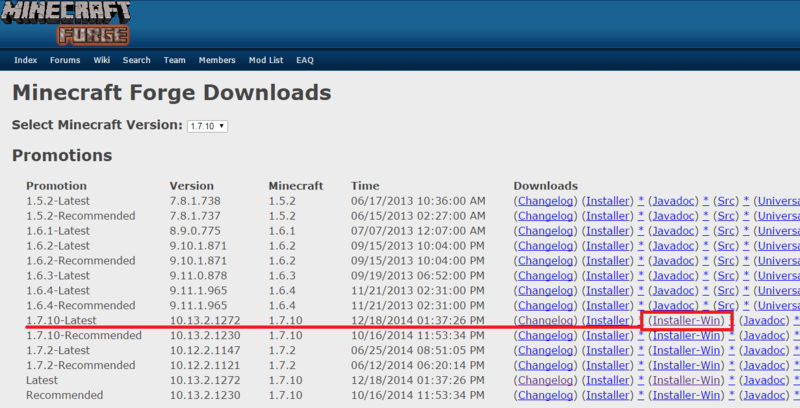The height and width of the screenshot is (408, 800).
Task: Open Changelog for 1.6.4-Recommended
Action: click(545, 305)
